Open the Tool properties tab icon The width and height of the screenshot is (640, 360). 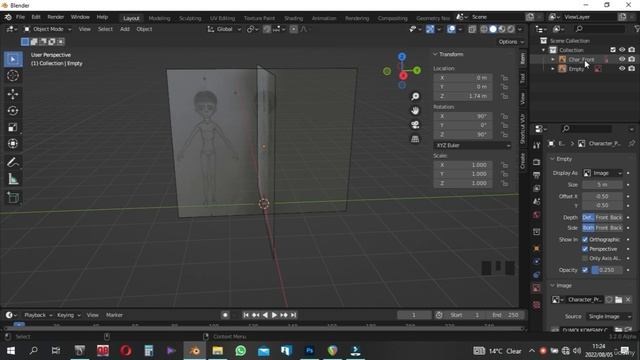coord(537,145)
